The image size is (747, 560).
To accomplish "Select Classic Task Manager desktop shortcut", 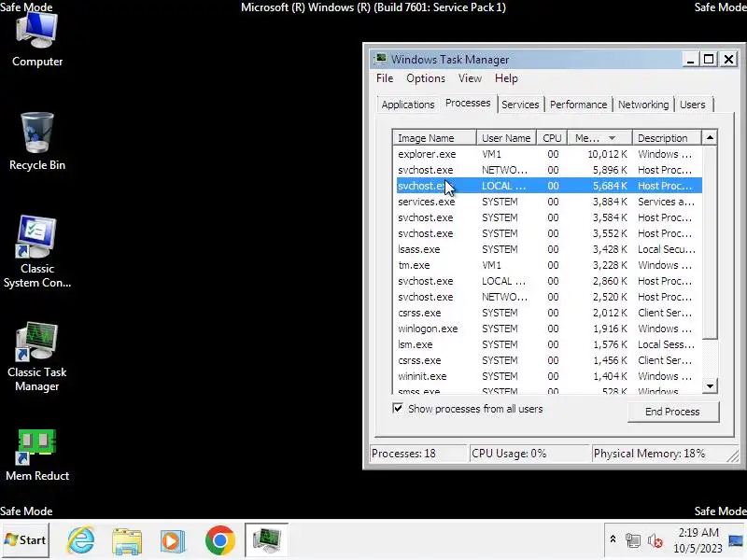I will click(37, 357).
